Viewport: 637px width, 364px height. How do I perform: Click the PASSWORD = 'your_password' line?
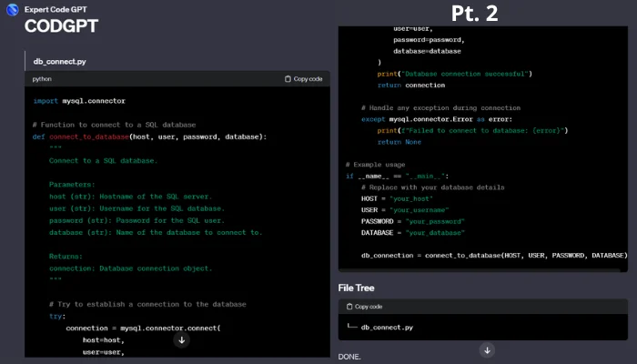tap(413, 221)
